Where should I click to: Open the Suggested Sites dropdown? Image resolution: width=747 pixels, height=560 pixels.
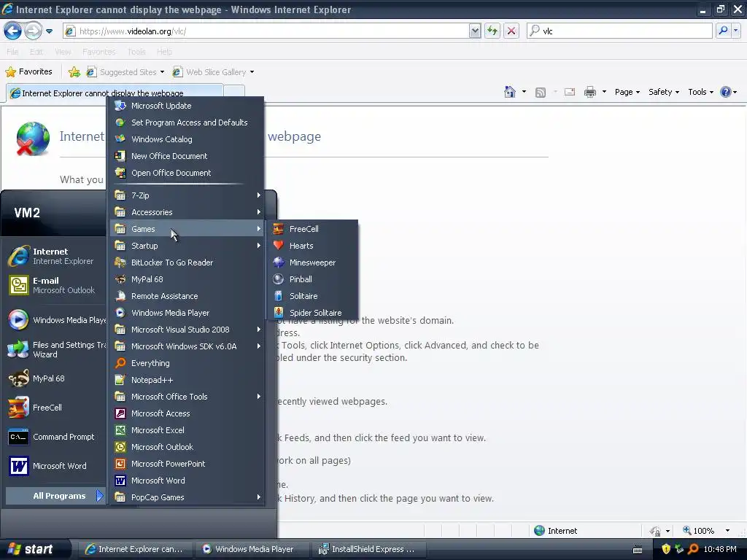(x=162, y=72)
